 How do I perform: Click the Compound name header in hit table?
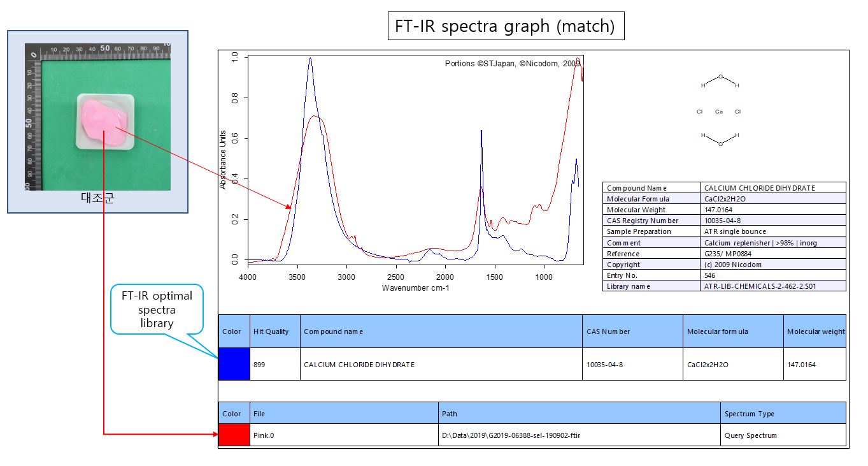333,331
